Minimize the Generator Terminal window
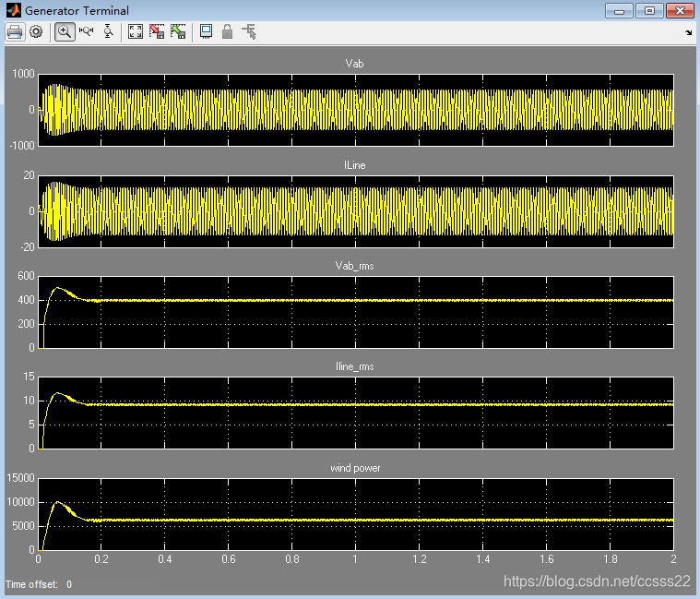Viewport: 700px width, 599px height. pyautogui.click(x=619, y=11)
